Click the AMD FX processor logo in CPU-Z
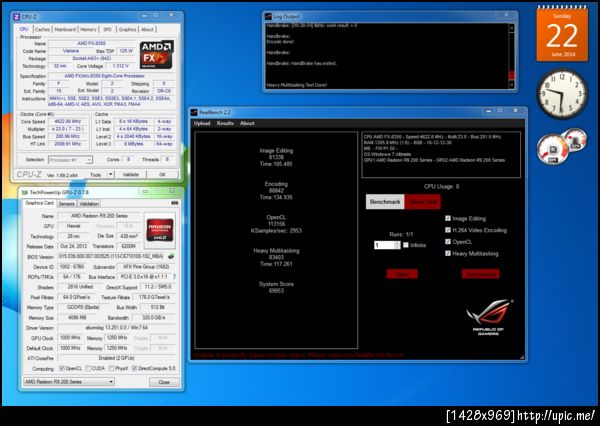The width and height of the screenshot is (600, 426). (157, 54)
